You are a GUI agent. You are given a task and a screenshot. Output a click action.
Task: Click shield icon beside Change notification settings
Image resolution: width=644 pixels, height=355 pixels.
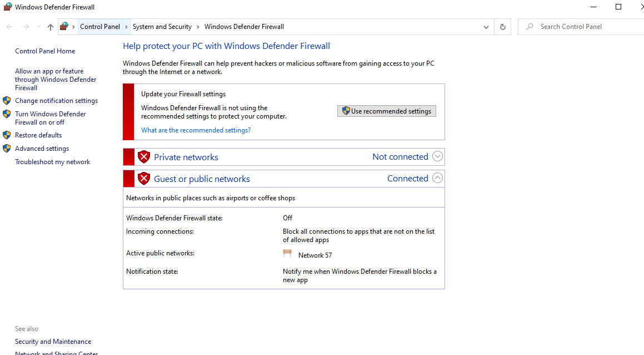(x=7, y=100)
